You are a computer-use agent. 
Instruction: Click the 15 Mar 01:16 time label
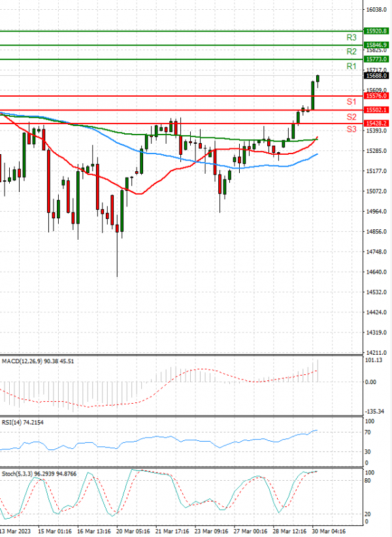(55, 532)
